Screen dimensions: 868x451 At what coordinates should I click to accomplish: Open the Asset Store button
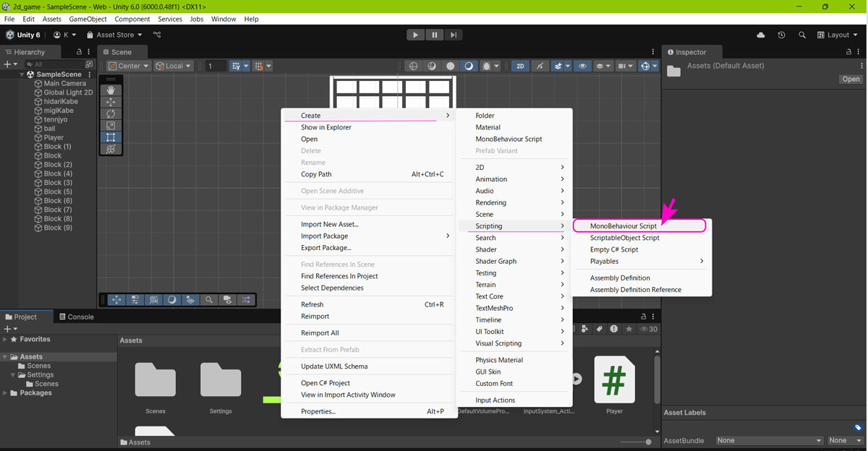click(x=114, y=35)
